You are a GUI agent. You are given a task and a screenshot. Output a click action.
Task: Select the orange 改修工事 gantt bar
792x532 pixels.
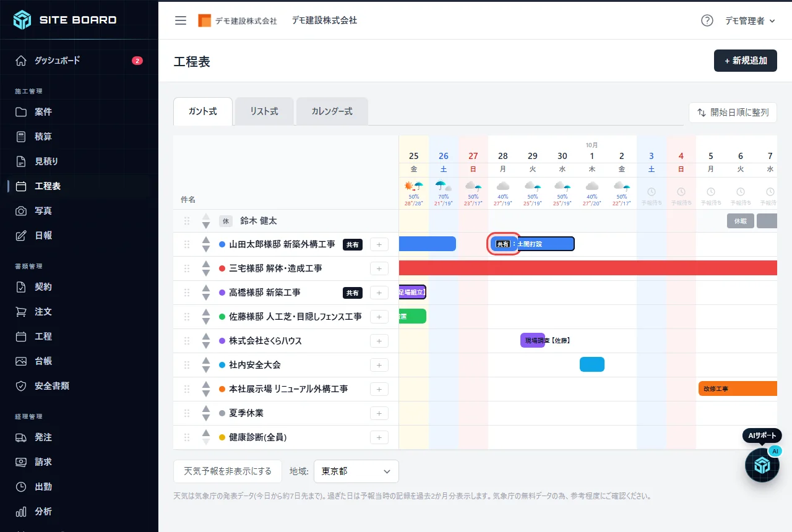[738, 388]
